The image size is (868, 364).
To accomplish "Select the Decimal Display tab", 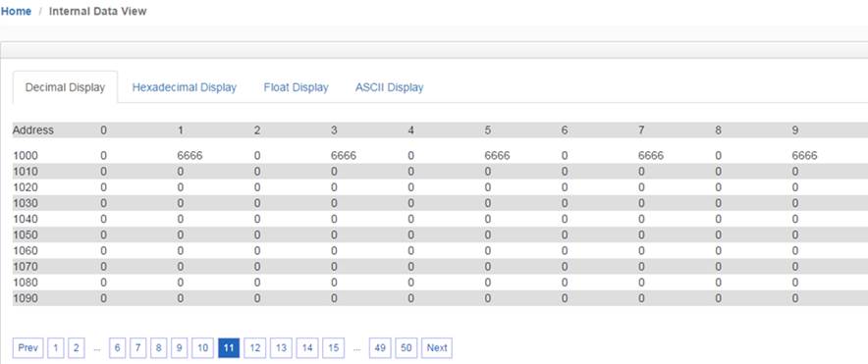I will 66,87.
